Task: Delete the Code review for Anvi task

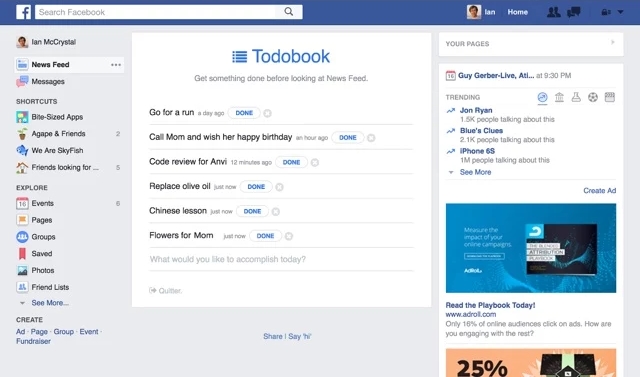Action: (315, 162)
